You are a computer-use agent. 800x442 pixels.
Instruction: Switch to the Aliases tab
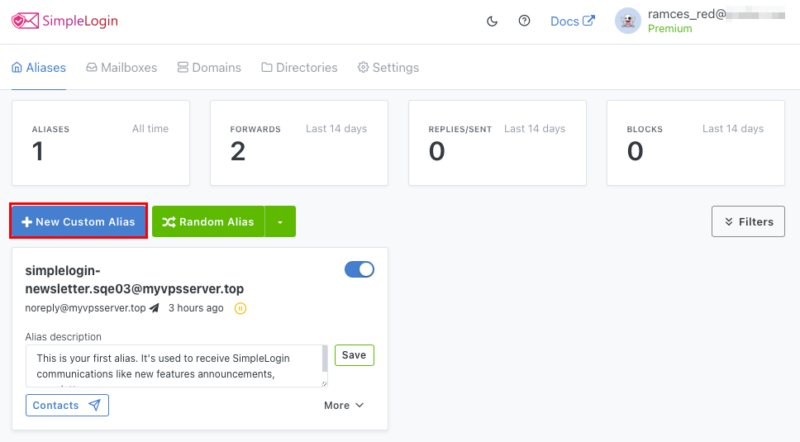tap(39, 67)
